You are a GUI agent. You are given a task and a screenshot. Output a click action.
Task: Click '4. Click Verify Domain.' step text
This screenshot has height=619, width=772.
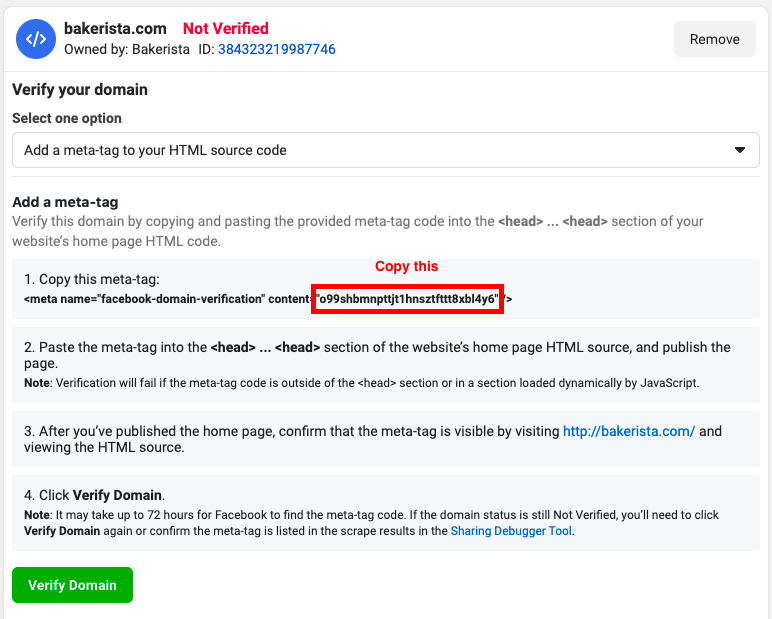pos(95,495)
